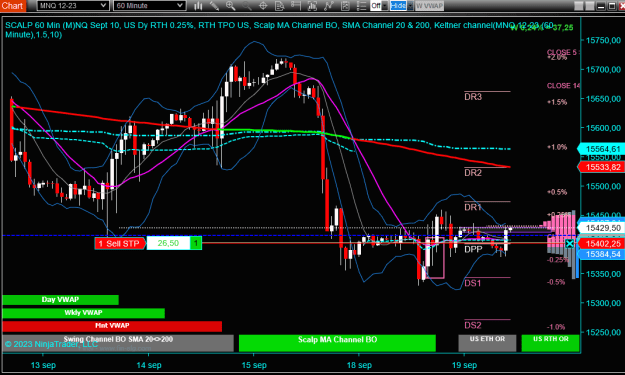Open the Hide selector dropdown

[x=401, y=6]
